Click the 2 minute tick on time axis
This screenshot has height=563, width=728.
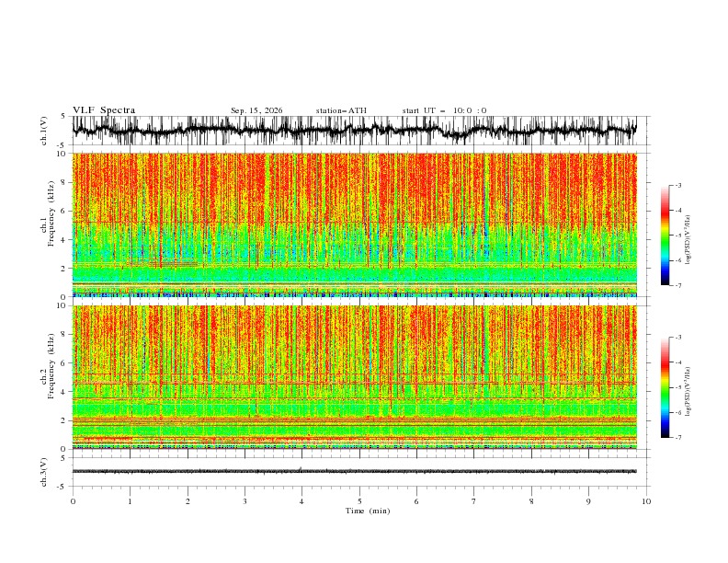[188, 501]
